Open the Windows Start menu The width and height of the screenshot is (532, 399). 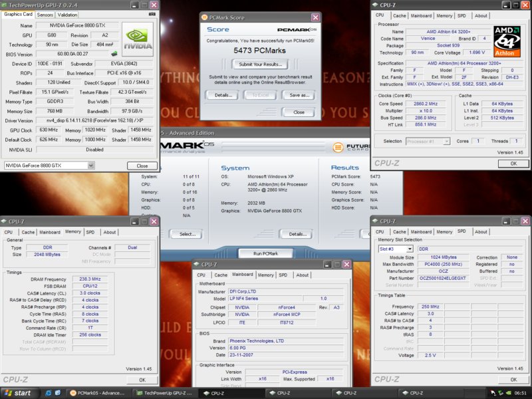click(19, 393)
